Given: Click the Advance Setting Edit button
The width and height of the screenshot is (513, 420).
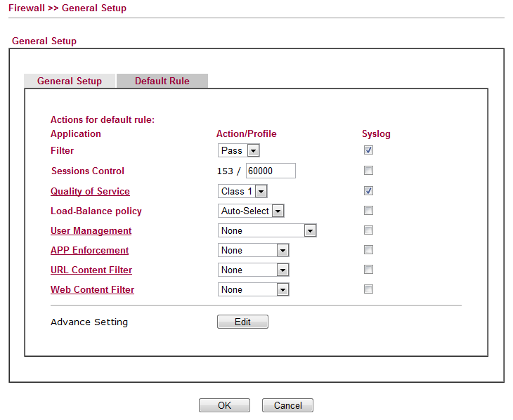Looking at the screenshot, I should pos(242,322).
